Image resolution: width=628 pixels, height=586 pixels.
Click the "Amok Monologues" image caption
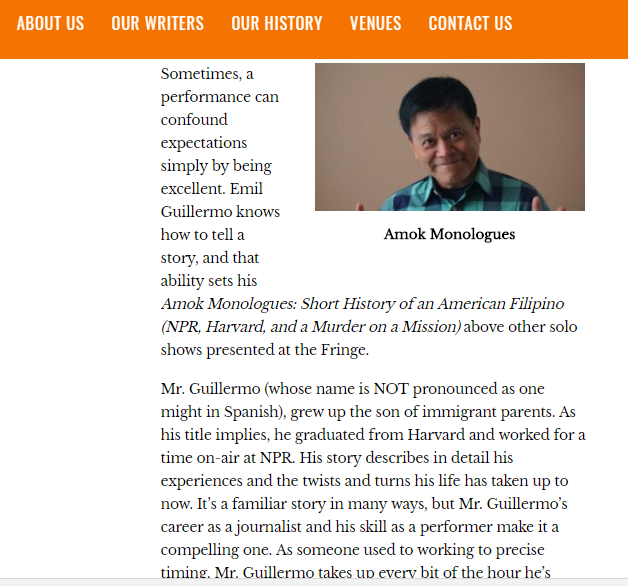449,234
